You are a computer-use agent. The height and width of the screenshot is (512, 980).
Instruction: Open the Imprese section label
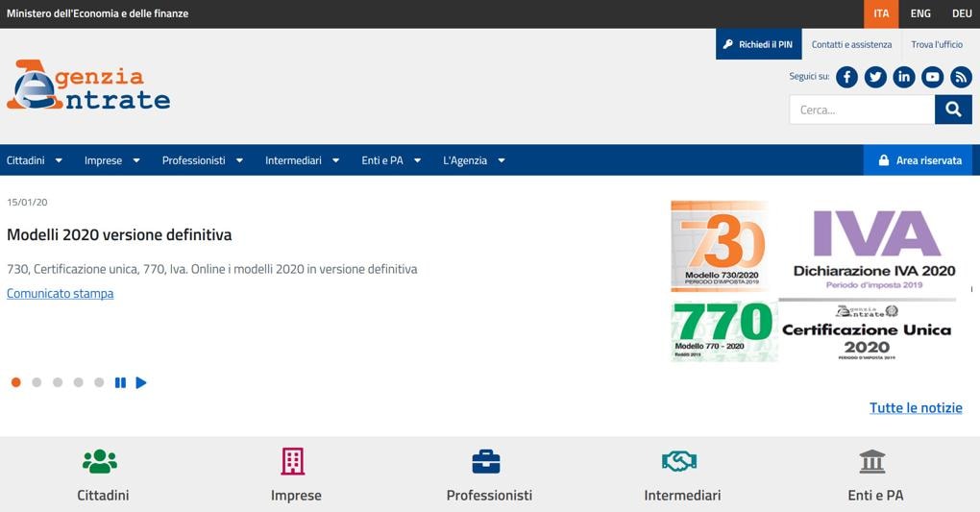click(296, 495)
